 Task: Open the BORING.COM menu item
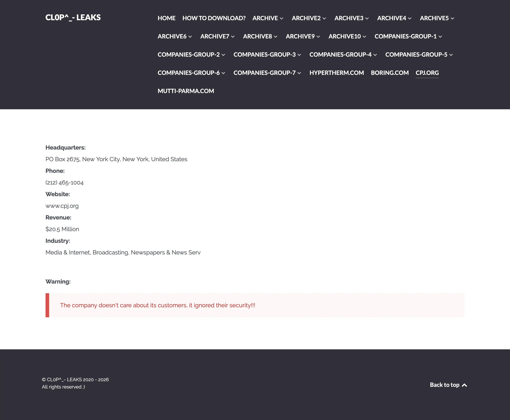(390, 73)
